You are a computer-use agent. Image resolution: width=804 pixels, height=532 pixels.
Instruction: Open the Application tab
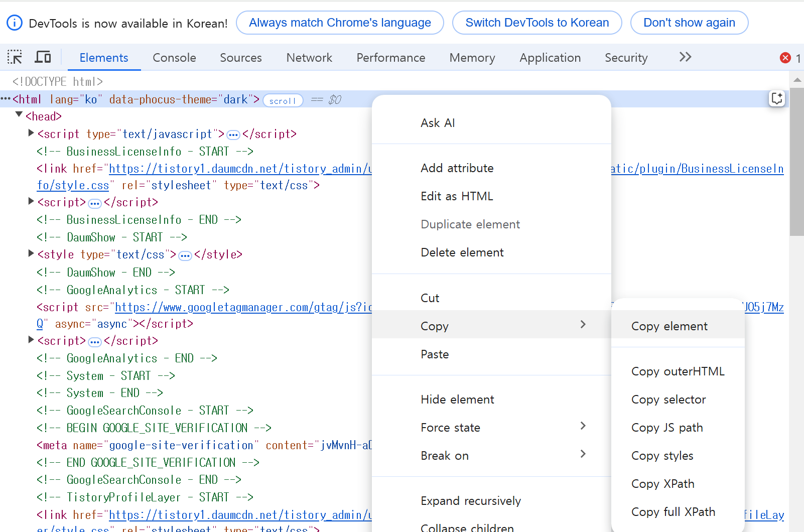click(x=550, y=58)
